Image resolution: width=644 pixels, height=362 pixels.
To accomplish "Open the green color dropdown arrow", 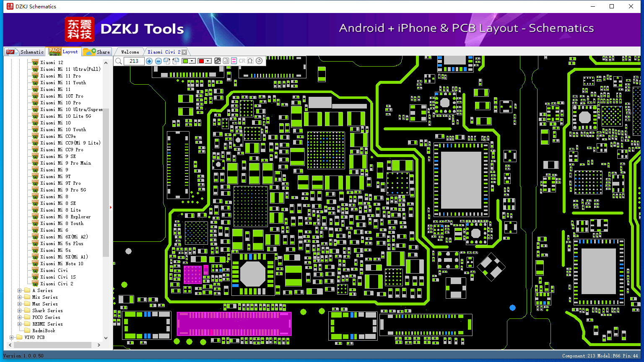I will (192, 61).
